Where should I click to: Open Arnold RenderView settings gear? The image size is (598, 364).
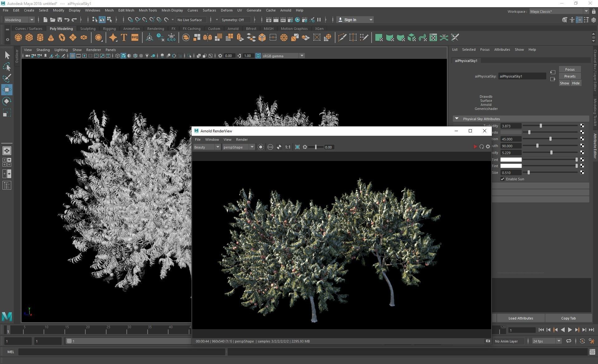click(488, 147)
